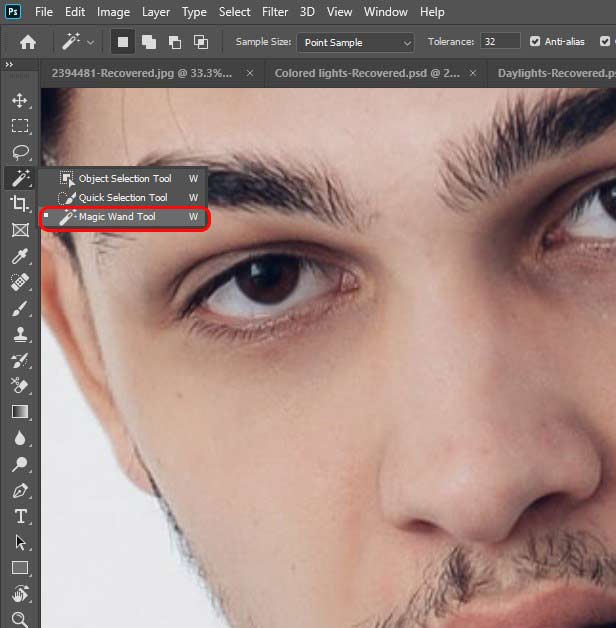
Task: Open the Select menu
Action: coord(234,12)
